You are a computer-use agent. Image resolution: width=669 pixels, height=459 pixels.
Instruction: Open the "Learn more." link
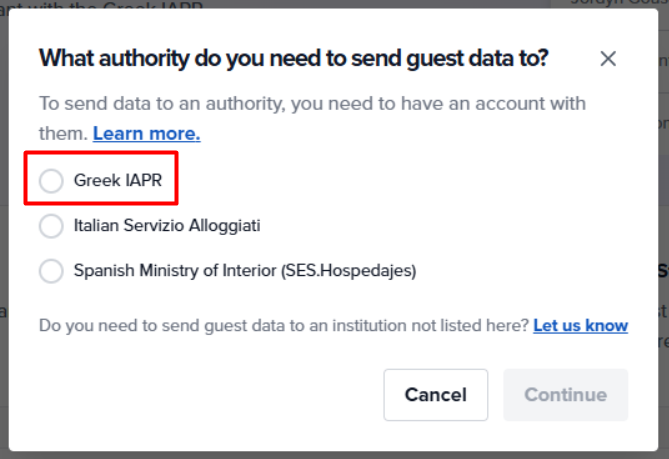point(147,134)
